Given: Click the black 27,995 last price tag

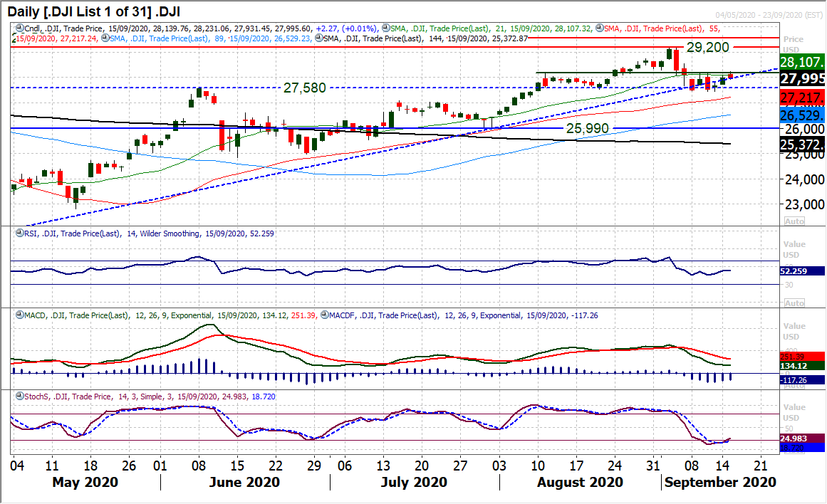Looking at the screenshot, I should [x=802, y=79].
